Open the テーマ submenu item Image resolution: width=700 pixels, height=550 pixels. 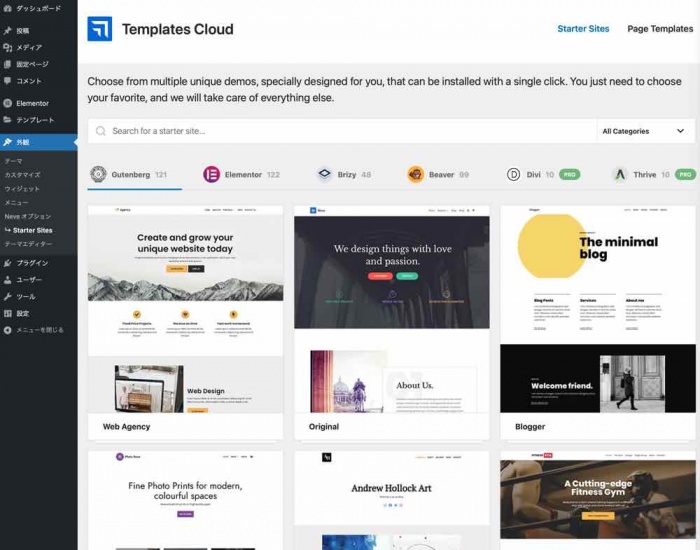13,161
